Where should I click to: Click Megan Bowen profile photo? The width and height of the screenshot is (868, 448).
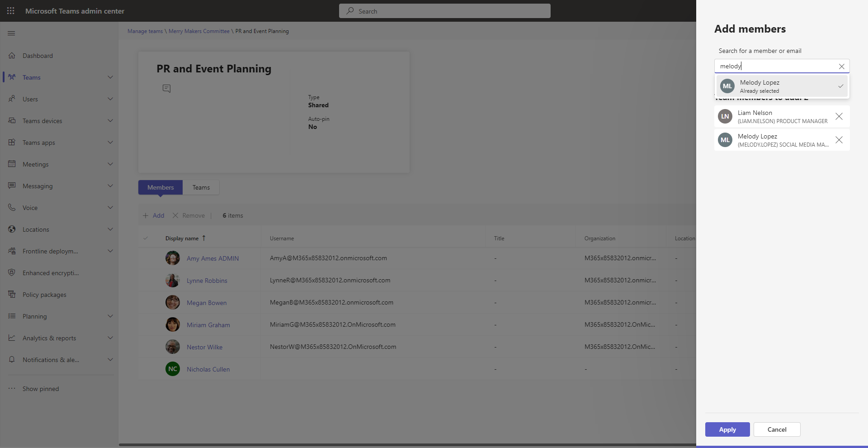coord(173,302)
